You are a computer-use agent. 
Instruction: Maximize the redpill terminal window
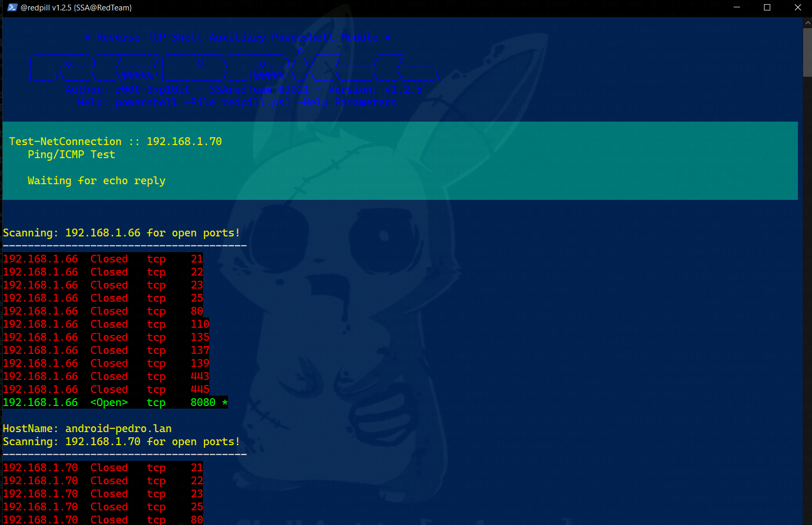coord(767,7)
